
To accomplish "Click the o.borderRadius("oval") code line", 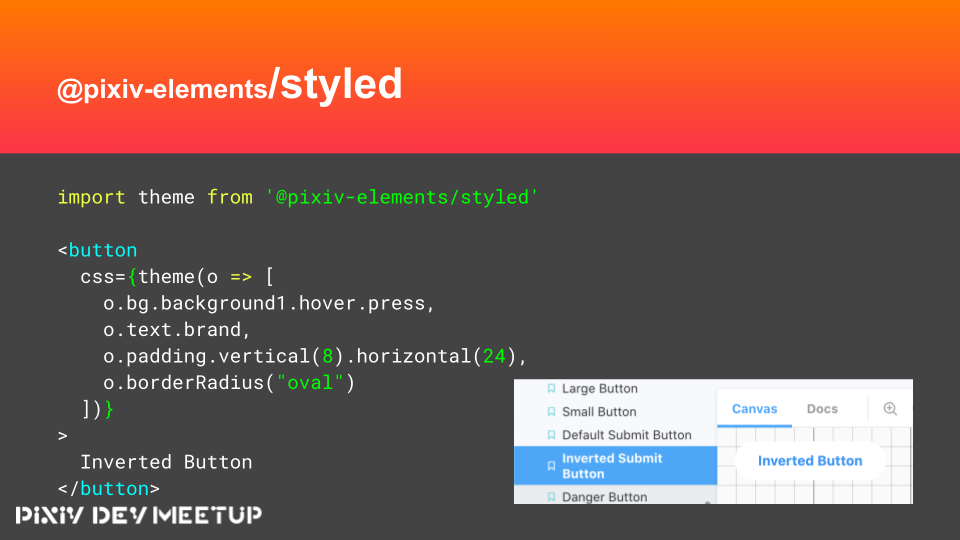I will point(229,383).
